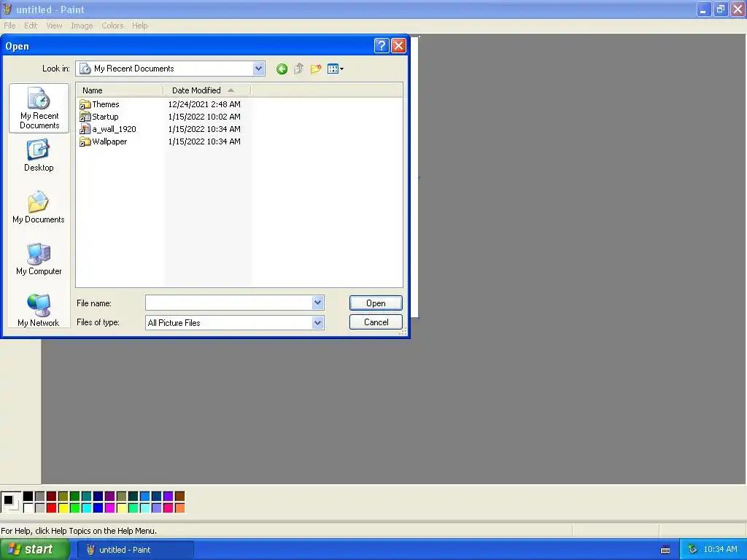Viewport: 747px width, 560px height.
Task: Click the Paint icon in the window title bar
Action: click(7, 9)
